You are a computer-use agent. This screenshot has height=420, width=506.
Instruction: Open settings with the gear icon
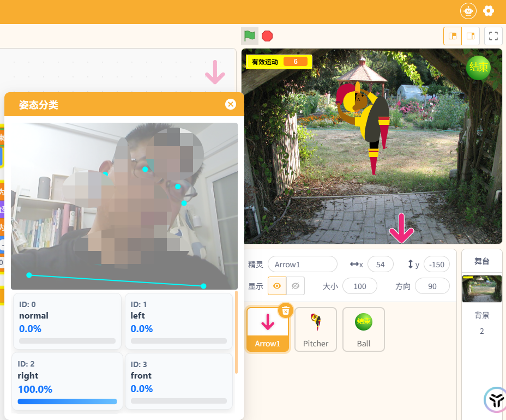point(489,10)
